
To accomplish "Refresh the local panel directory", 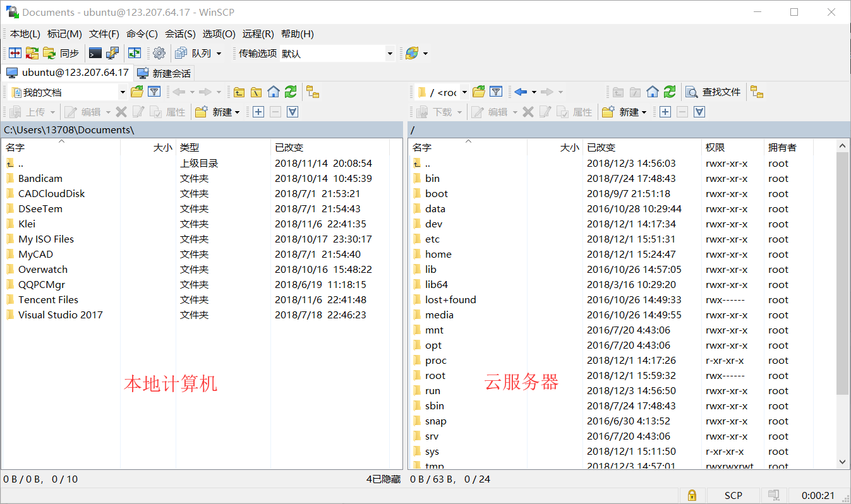I will coord(290,92).
